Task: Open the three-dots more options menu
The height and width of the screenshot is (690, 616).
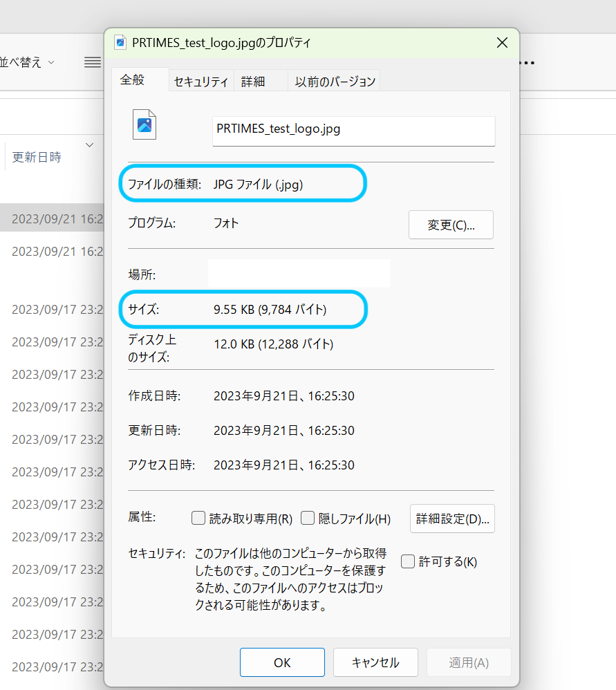Action: (x=528, y=63)
